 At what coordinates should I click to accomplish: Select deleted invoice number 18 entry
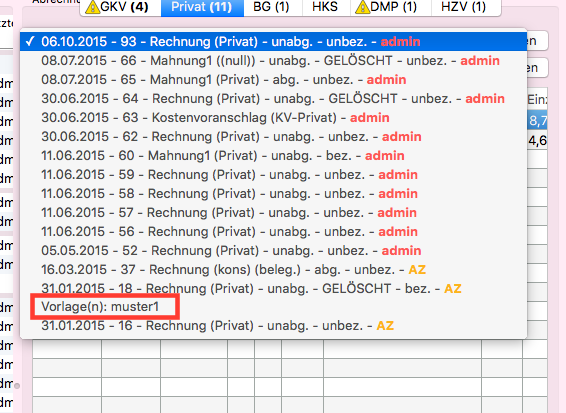click(273, 288)
